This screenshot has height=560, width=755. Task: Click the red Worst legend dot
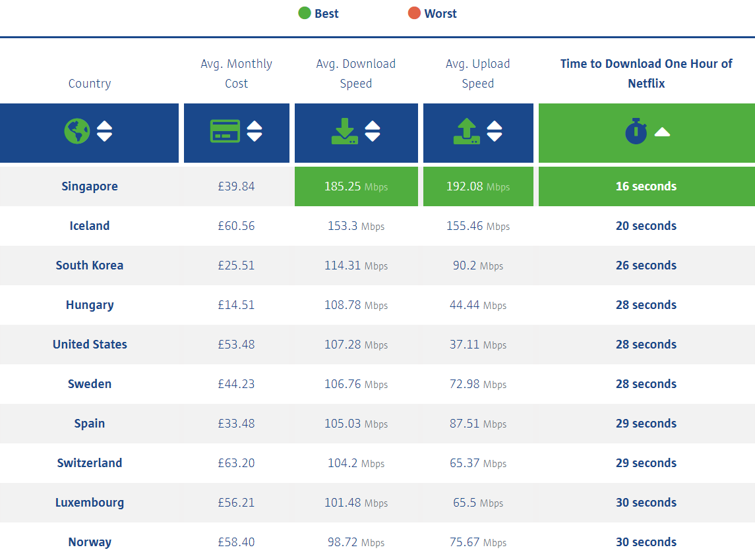point(414,13)
